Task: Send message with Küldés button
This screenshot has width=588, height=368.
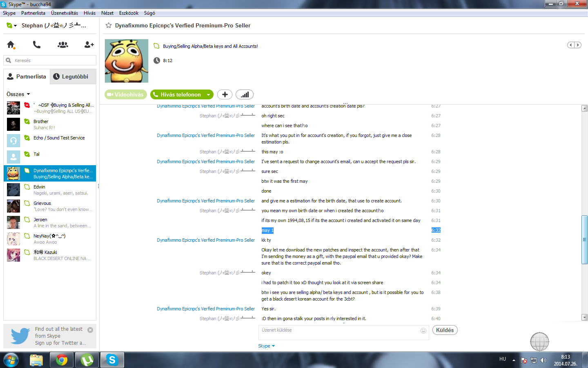Action: (445, 330)
